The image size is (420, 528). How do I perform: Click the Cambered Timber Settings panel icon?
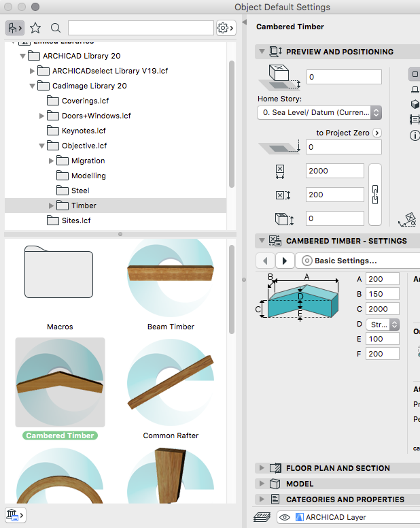tap(275, 241)
